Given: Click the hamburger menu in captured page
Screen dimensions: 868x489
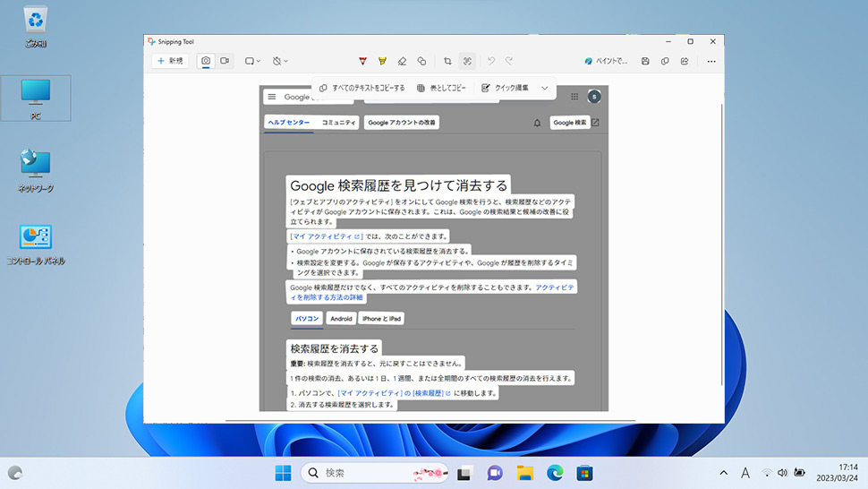Looking at the screenshot, I should point(272,97).
